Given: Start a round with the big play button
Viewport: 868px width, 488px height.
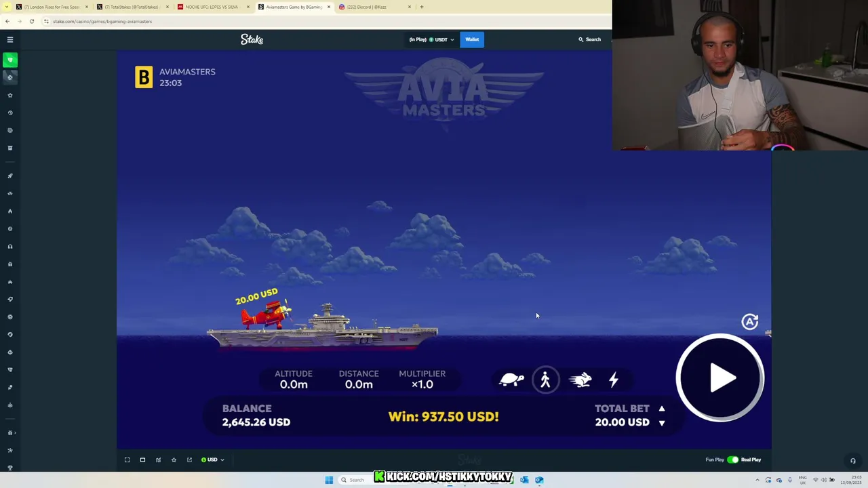Looking at the screenshot, I should tap(720, 378).
